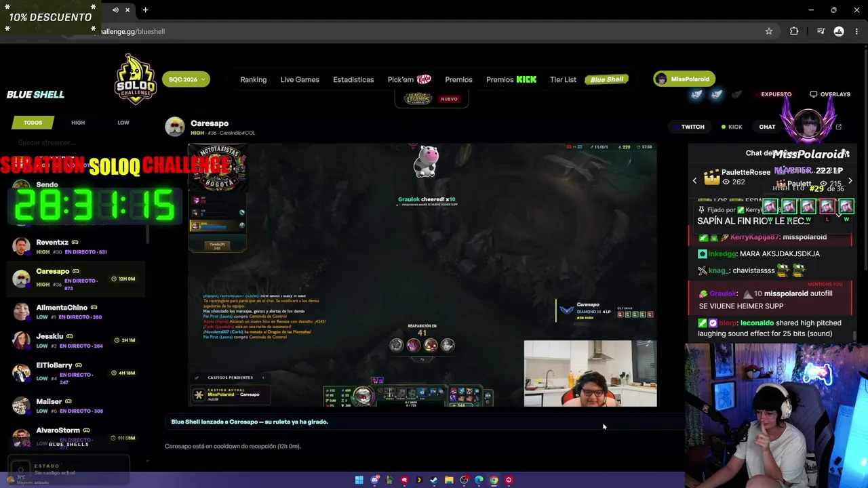The height and width of the screenshot is (488, 868).
Task: Switch the stream source to TWITCH
Action: pyautogui.click(x=689, y=127)
